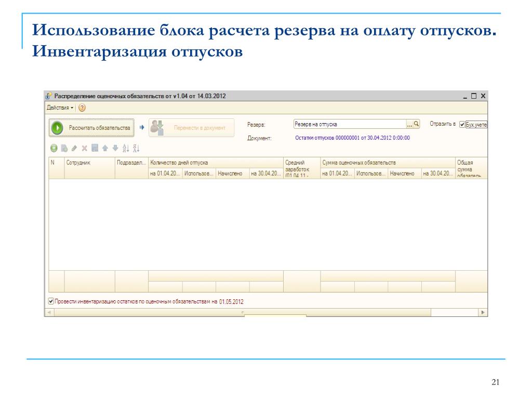Move row up with up arrow icon
Viewport: 532px width, 399px height.
pyautogui.click(x=105, y=148)
